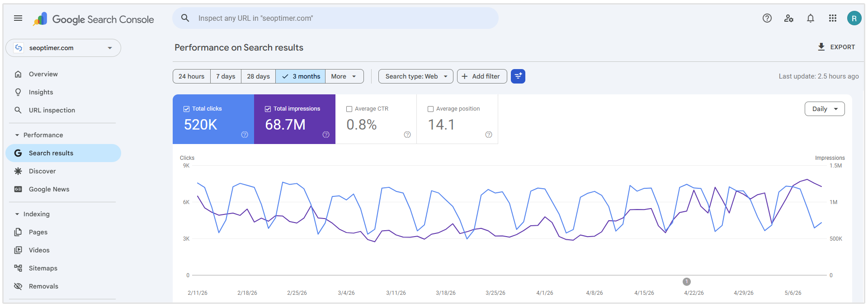This screenshot has height=307, width=868.
Task: Click the Sitemaps tree icon
Action: coord(18,268)
